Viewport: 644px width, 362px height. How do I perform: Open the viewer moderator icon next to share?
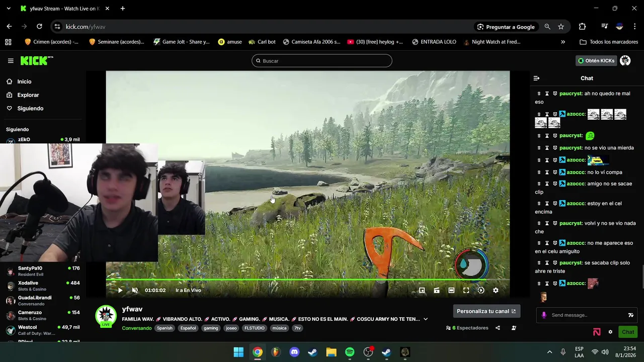point(514,328)
